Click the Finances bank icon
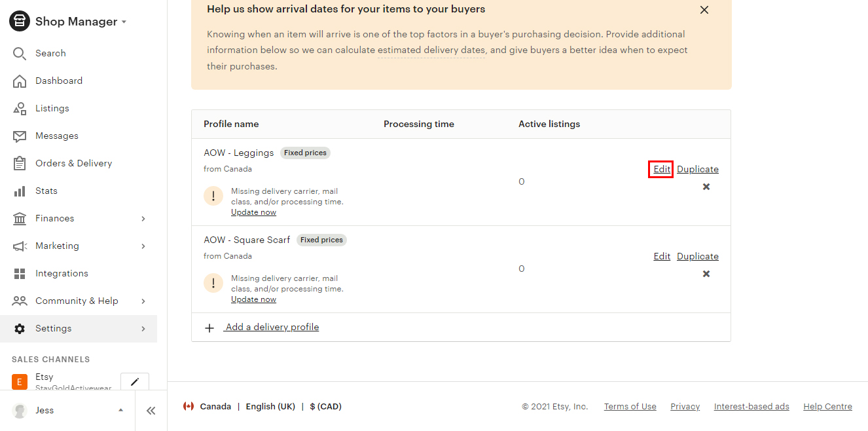 click(20, 218)
